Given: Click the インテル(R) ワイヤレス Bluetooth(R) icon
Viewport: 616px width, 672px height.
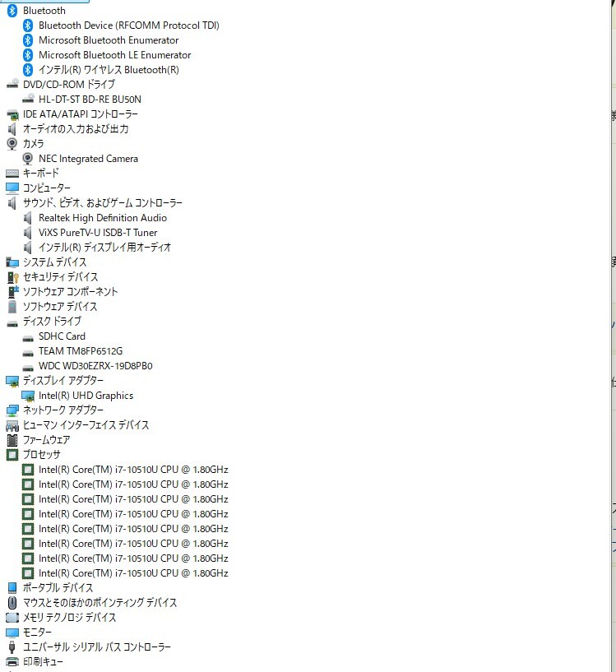Looking at the screenshot, I should (28, 70).
